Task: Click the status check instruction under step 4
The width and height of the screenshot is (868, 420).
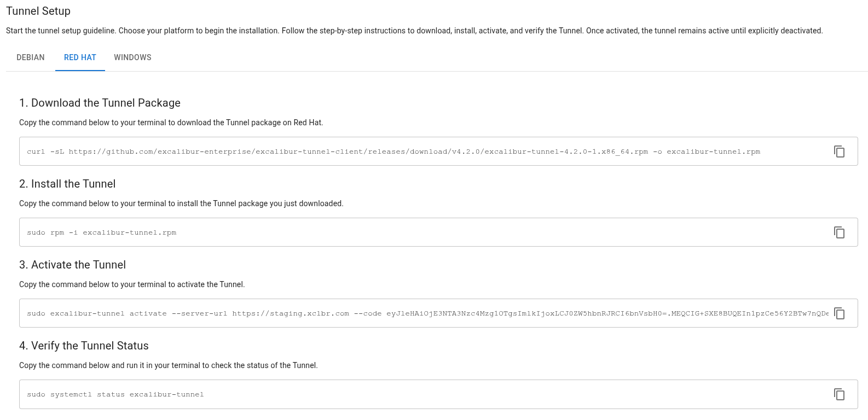Action: tap(168, 365)
